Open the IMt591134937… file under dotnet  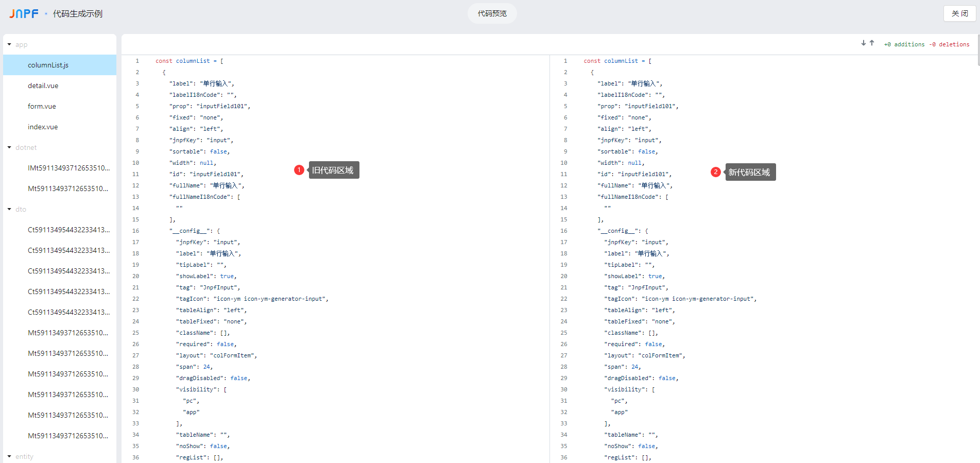pos(68,168)
